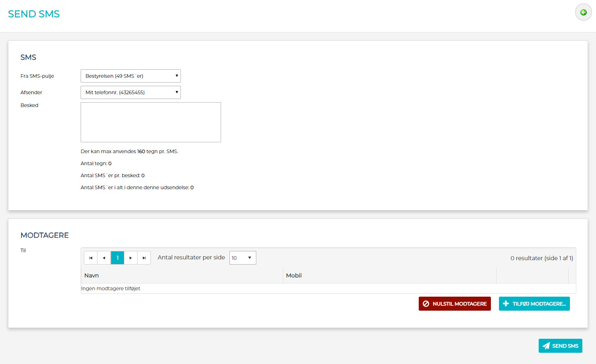Image resolution: width=596 pixels, height=364 pixels.
Task: Click the Besked field label
Action: point(29,105)
